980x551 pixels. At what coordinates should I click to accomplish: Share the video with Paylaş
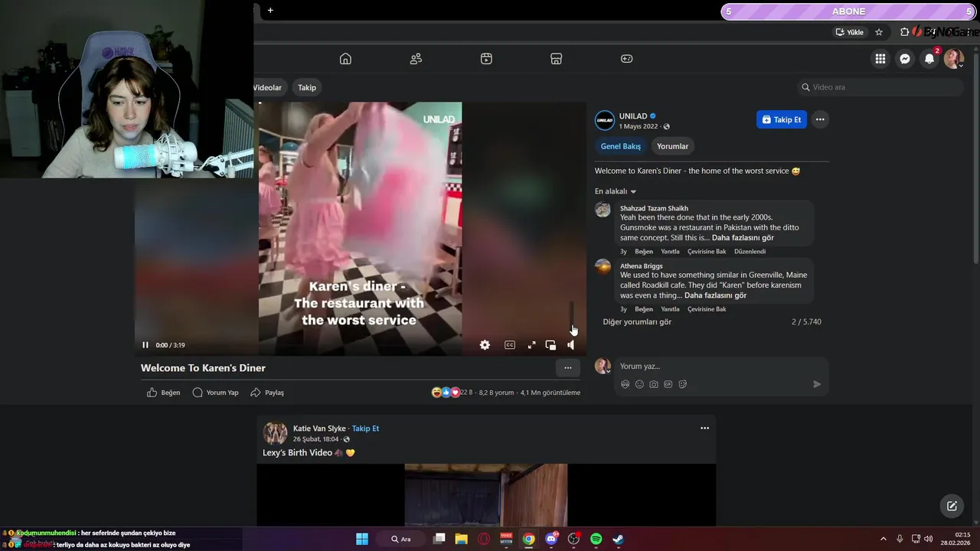[x=267, y=393]
